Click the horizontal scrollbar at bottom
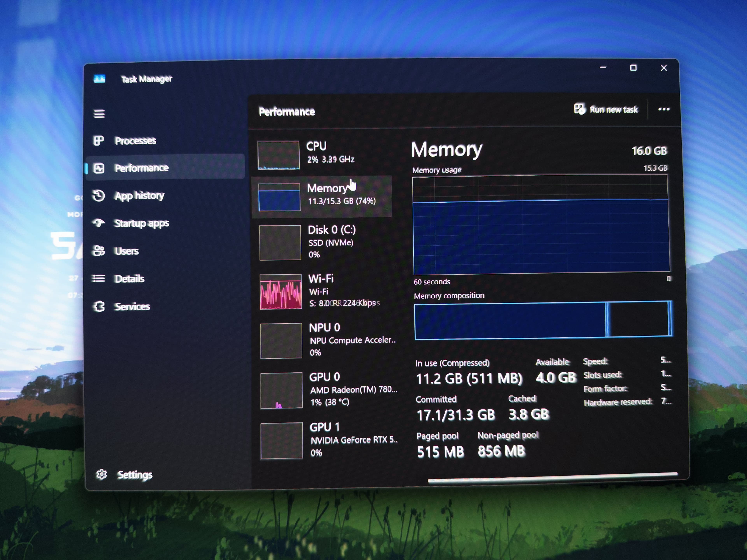Image resolution: width=747 pixels, height=560 pixels. click(552, 478)
